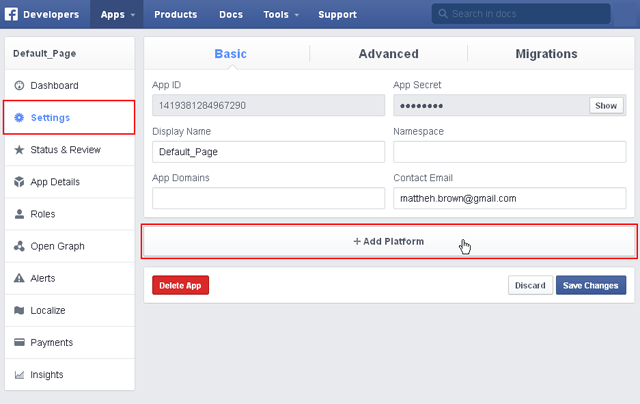
Task: Switch to the Migrations tab
Action: pyautogui.click(x=546, y=54)
